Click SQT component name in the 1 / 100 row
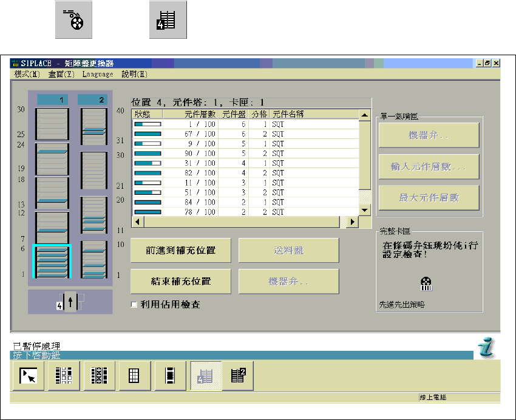 [x=278, y=124]
